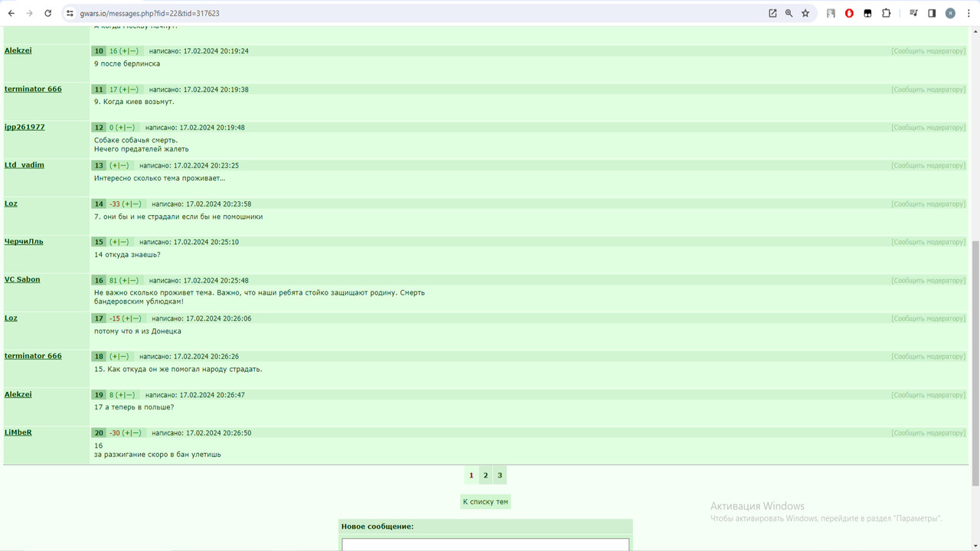The height and width of the screenshot is (551, 980).
Task: Click the new message text field
Action: [x=485, y=545]
